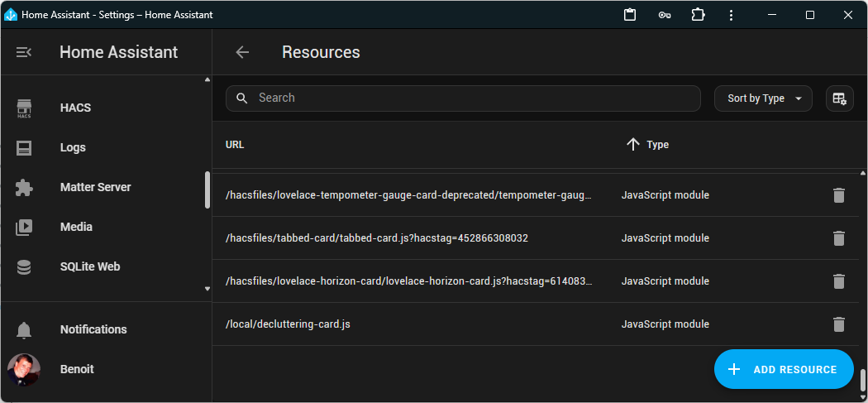
Task: Click the sidebar scroll down arrow
Action: (x=207, y=289)
